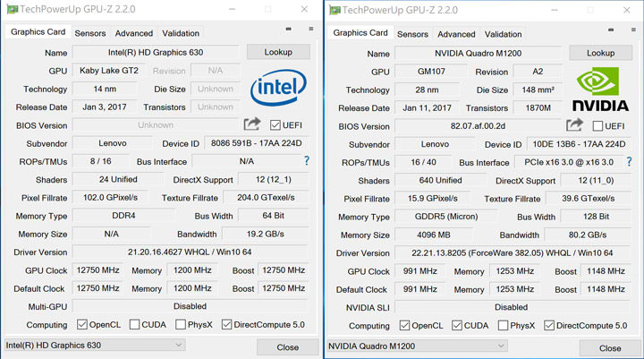The image size is (644, 359).
Task: Click the Close button in NVIDIA window
Action: click(609, 347)
